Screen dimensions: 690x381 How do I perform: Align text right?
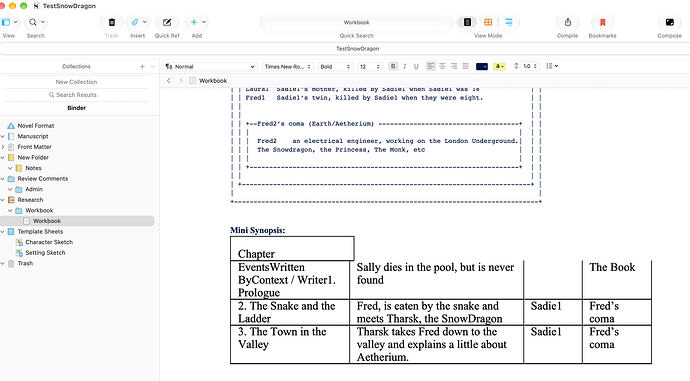click(454, 66)
